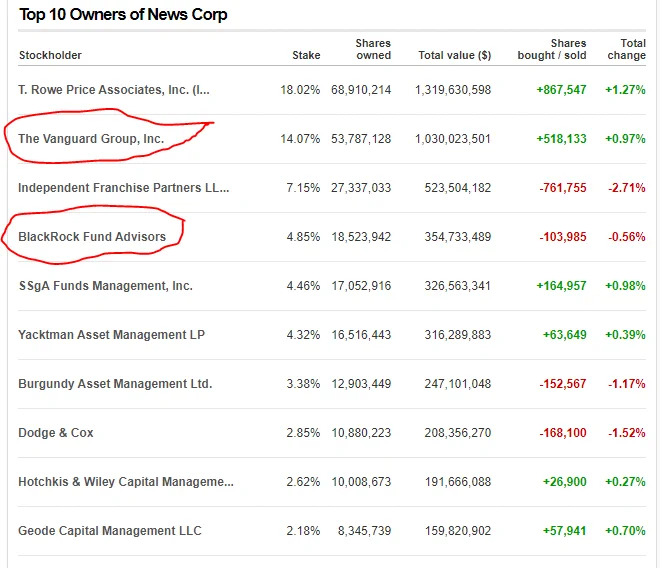Image resolution: width=660 pixels, height=568 pixels.
Task: Click total value 523,504,182
Action: coord(458,188)
